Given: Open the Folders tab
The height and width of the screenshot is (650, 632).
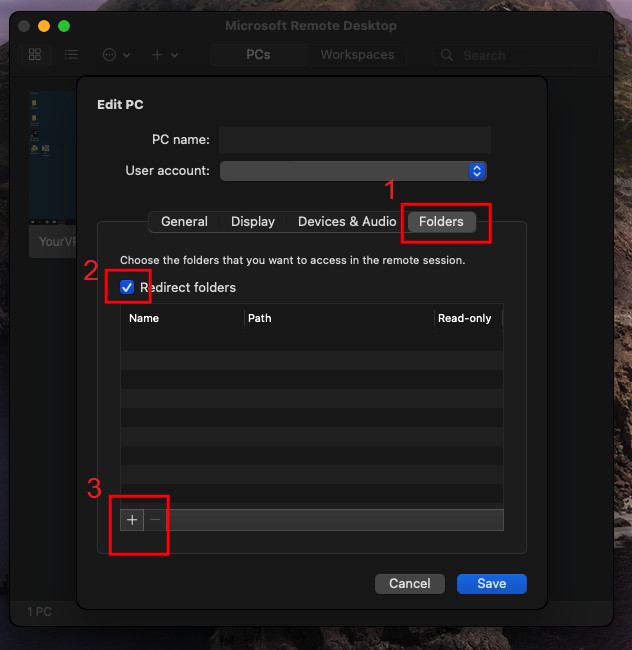Looking at the screenshot, I should click(x=441, y=221).
